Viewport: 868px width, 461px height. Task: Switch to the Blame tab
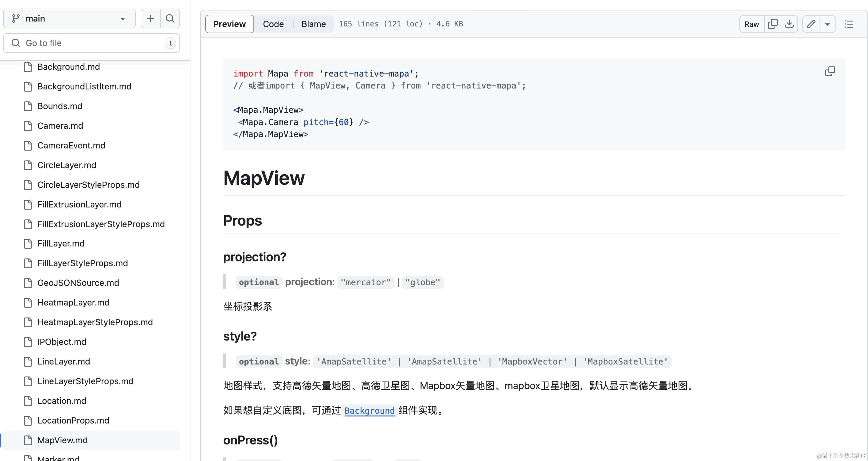click(x=313, y=24)
